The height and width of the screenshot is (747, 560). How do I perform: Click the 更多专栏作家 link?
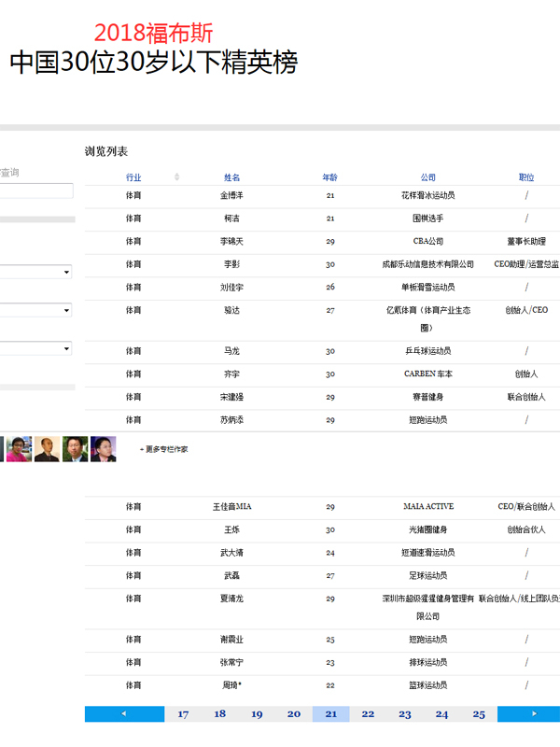(x=164, y=449)
